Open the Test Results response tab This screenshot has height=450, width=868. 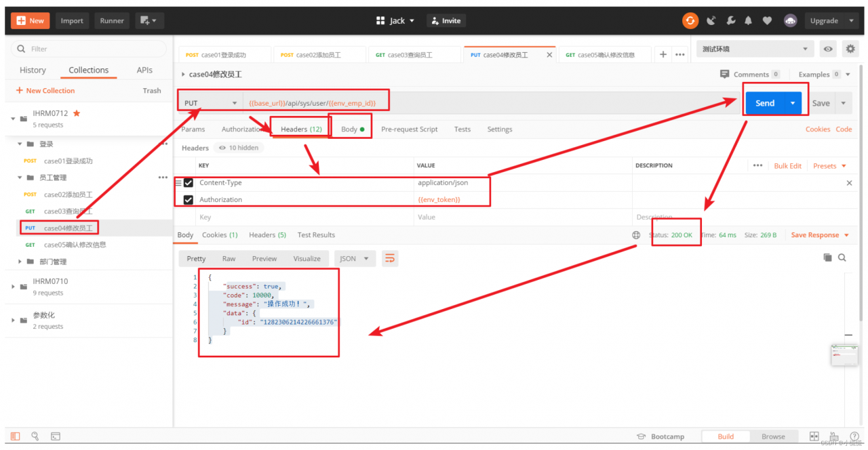[x=316, y=235]
